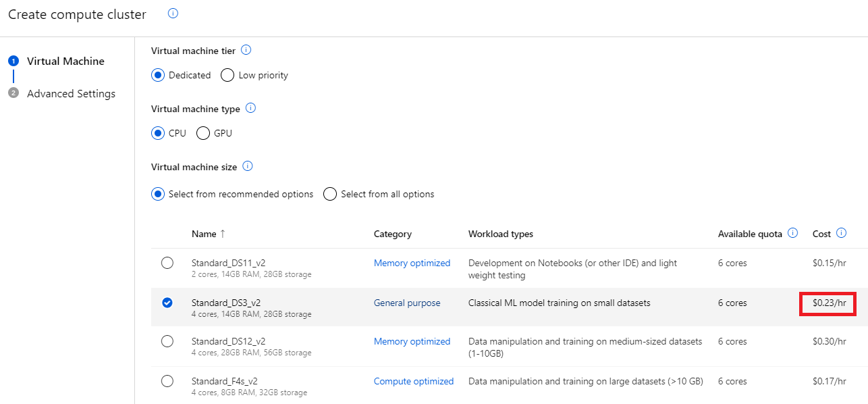Select the Standard_DS11_v2 radio button
This screenshot has width=868, height=404.
pyautogui.click(x=167, y=263)
